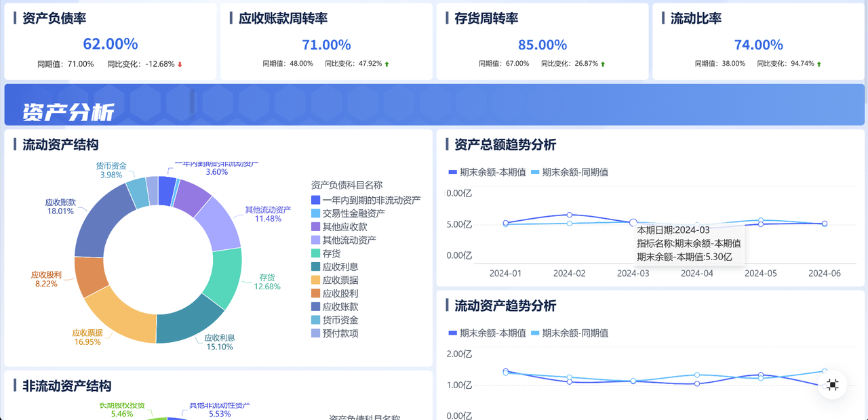Screen dimensions: 868x420
Task: Click the 资产分析 banner heading
Action: (x=68, y=112)
